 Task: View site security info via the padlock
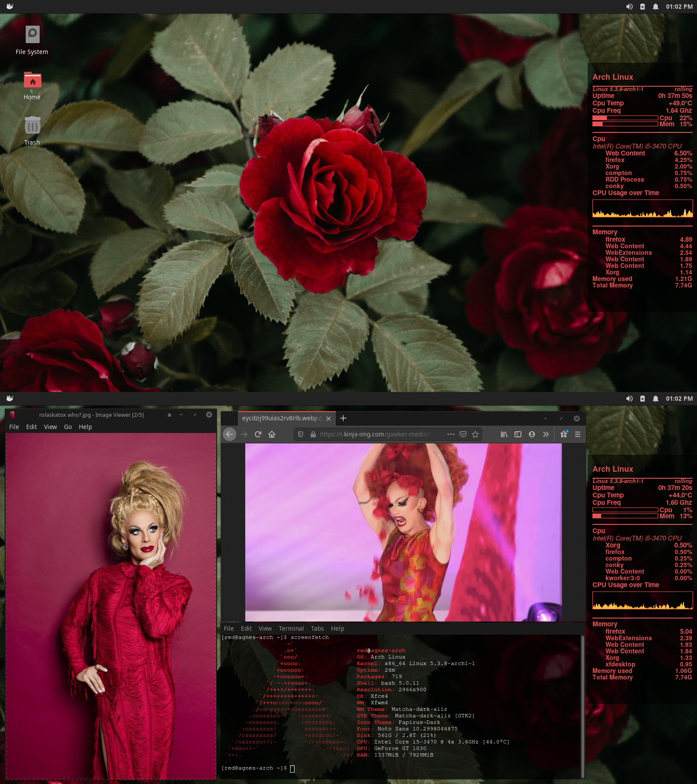point(313,434)
